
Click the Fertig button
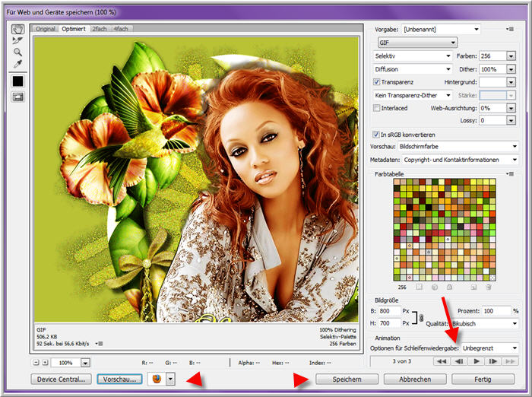(x=483, y=379)
